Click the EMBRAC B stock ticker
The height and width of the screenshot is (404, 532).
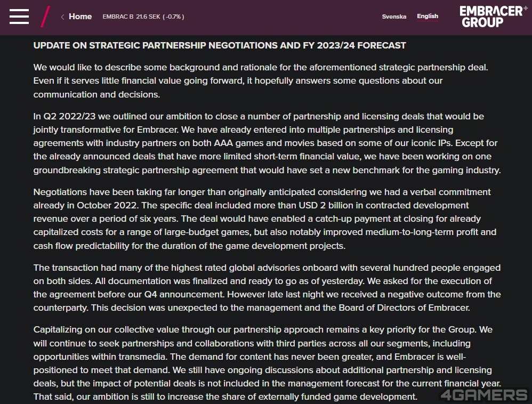click(118, 17)
